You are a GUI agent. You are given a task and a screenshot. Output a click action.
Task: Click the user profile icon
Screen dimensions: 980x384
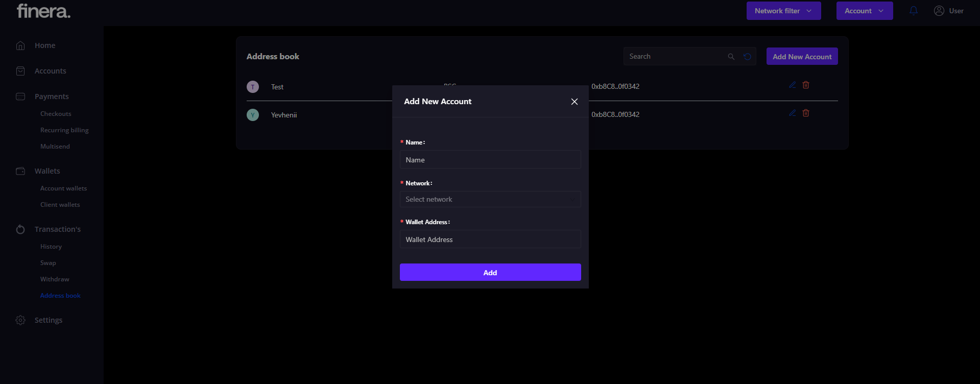click(x=939, y=11)
